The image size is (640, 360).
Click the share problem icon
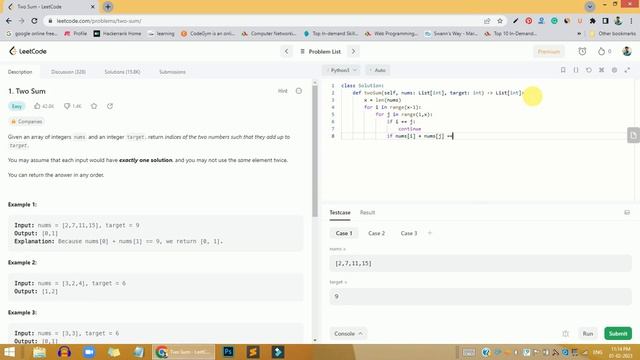110,106
